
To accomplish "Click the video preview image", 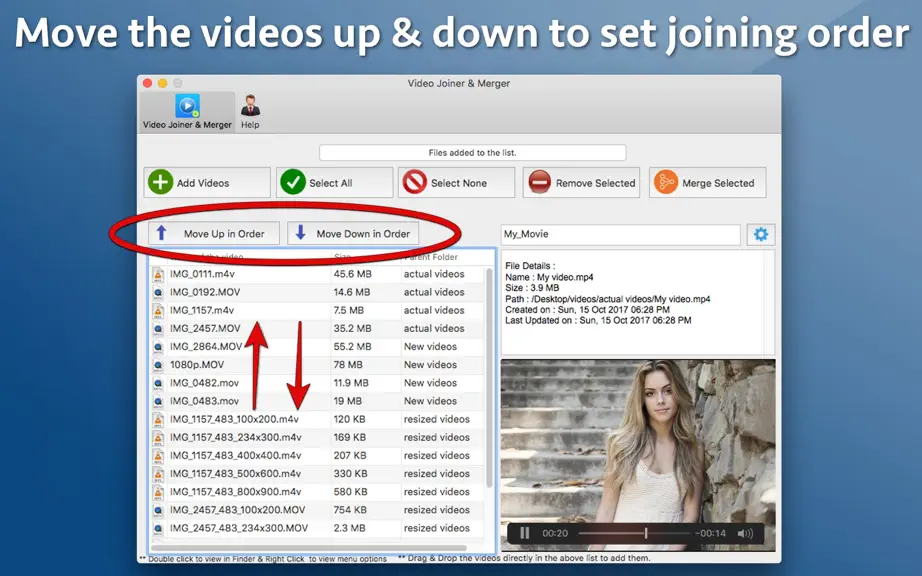I will 638,456.
